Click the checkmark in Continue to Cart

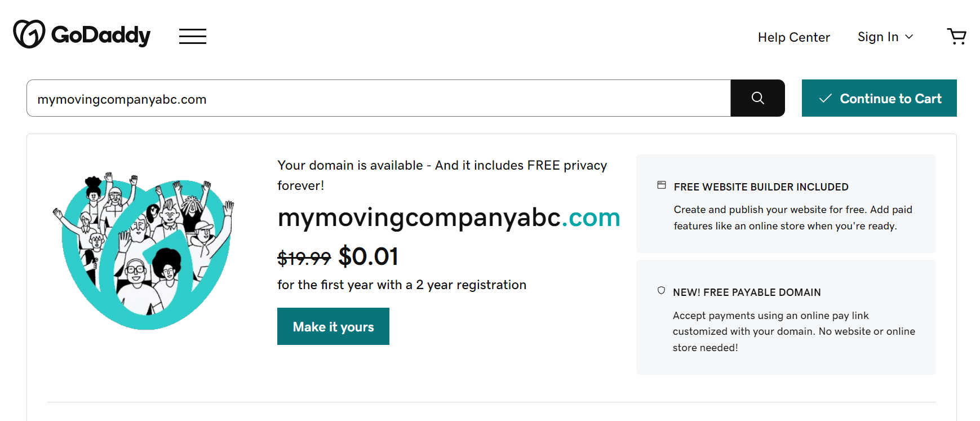click(826, 99)
